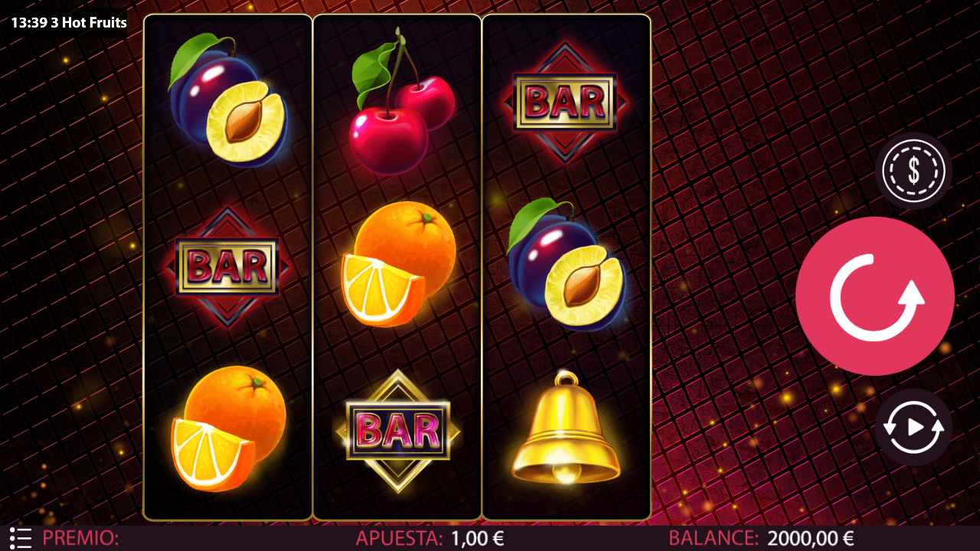Click the plum symbol on the third reel
This screenshot has width=980, height=551.
567,265
